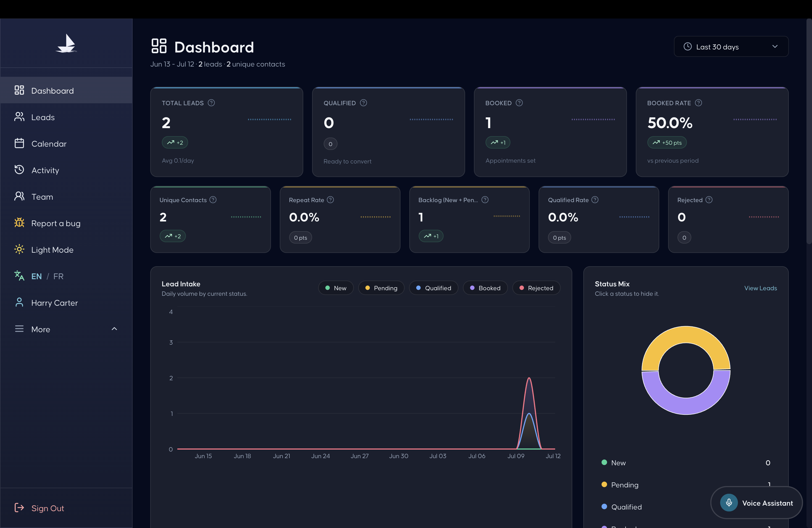Click the purple Booked donut segment
The width and height of the screenshot is (812, 528).
(686, 406)
